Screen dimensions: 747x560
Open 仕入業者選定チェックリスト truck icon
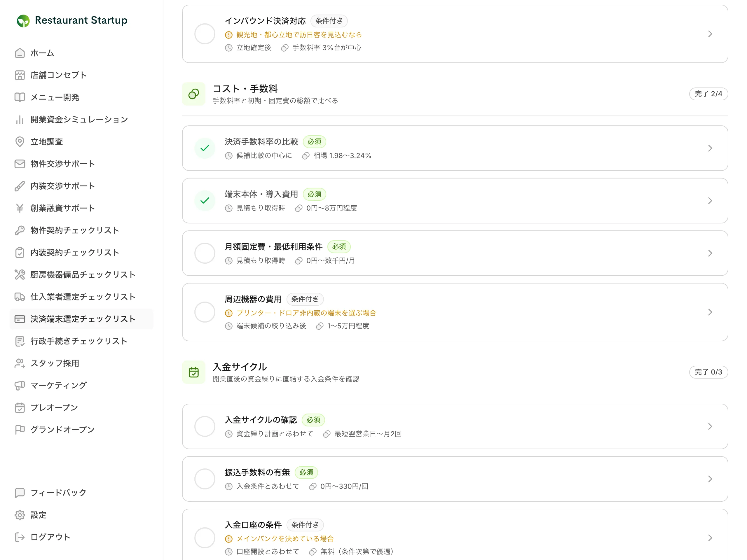[x=20, y=297]
